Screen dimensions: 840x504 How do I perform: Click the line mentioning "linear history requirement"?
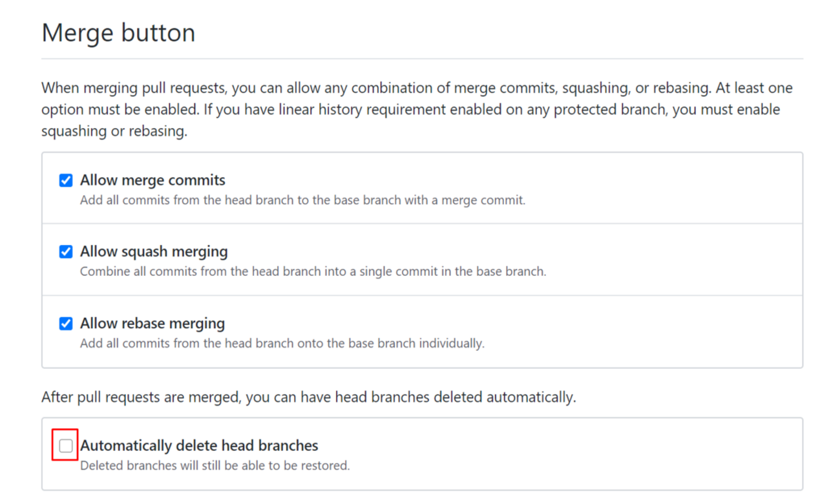point(410,109)
